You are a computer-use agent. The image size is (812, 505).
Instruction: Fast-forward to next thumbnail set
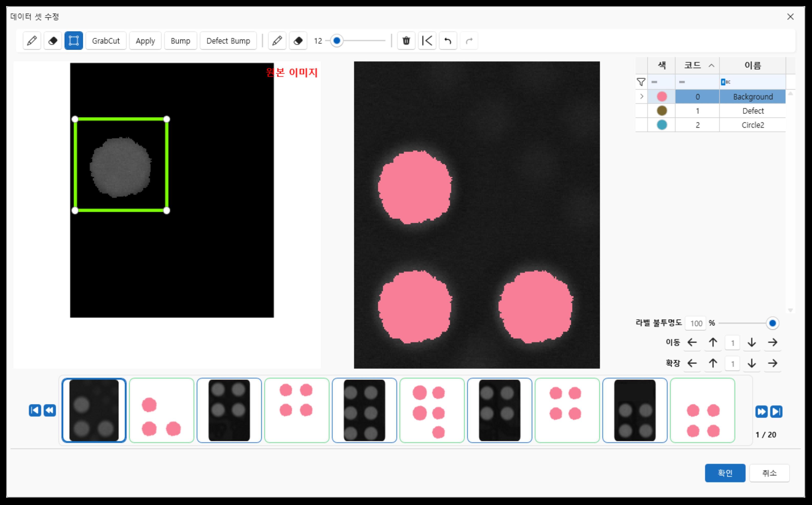click(761, 412)
